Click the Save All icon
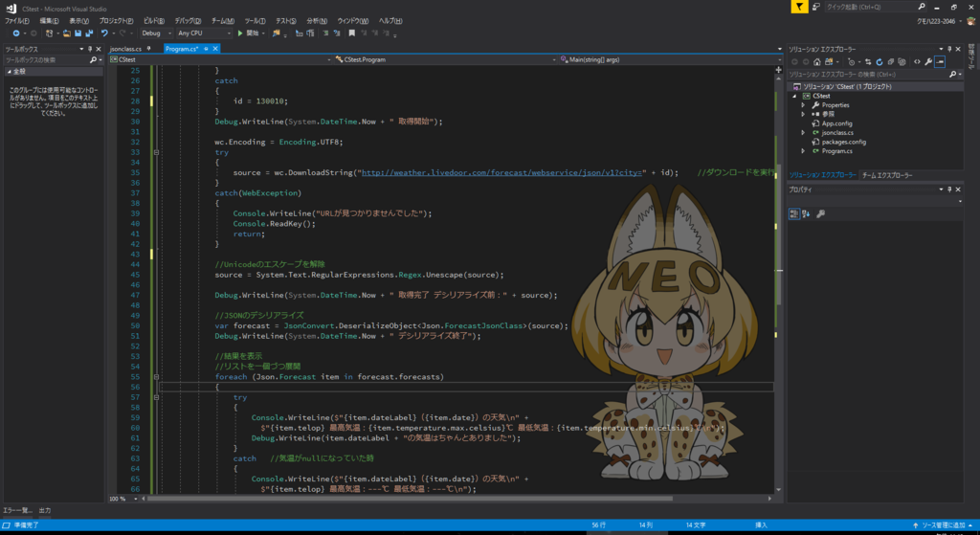This screenshot has width=980, height=535. click(89, 33)
